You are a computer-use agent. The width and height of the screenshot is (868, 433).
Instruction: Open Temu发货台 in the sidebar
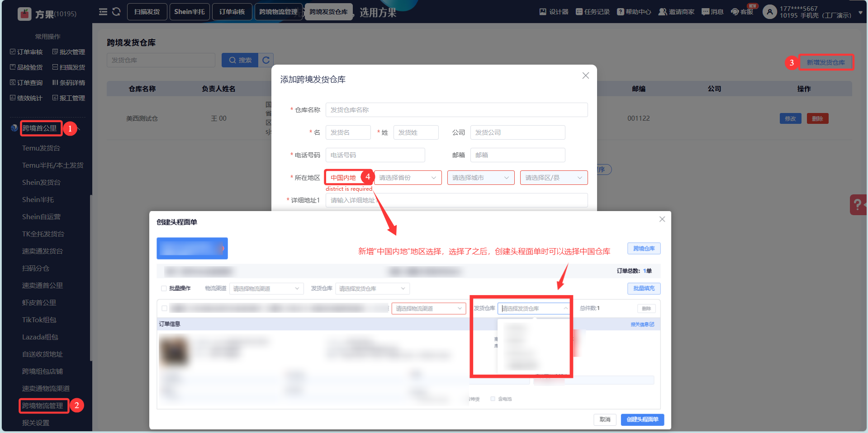tap(41, 148)
